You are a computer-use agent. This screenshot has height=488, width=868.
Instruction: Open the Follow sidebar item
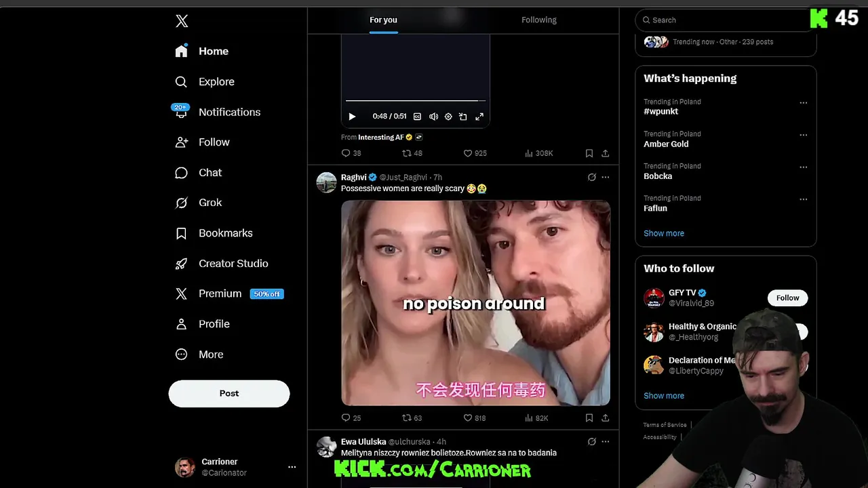[x=202, y=142]
